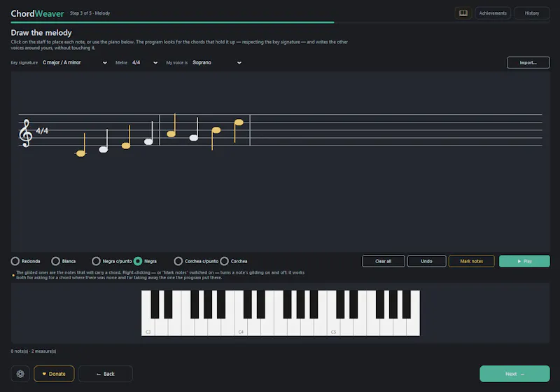Open the History page

click(532, 13)
